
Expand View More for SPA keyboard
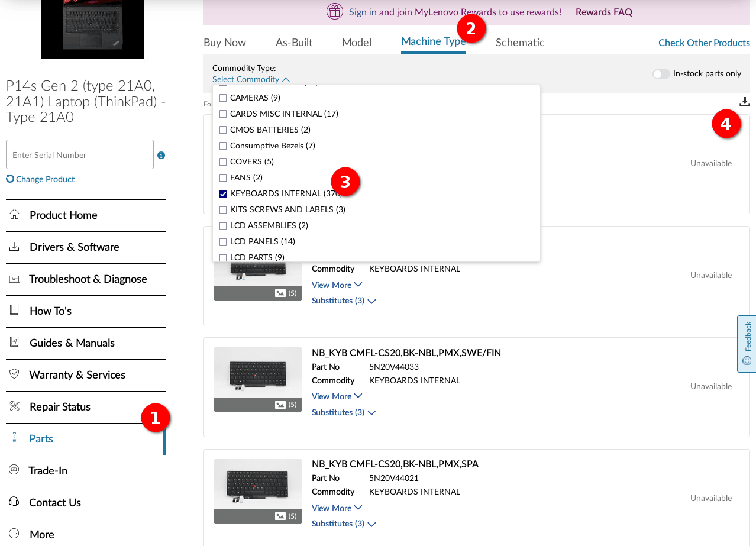(x=337, y=508)
